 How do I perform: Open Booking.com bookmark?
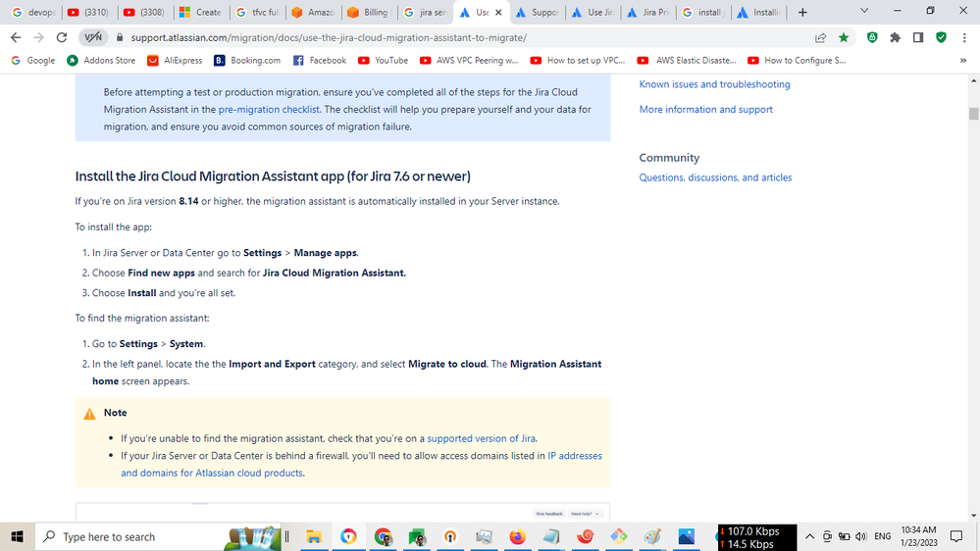pyautogui.click(x=247, y=61)
